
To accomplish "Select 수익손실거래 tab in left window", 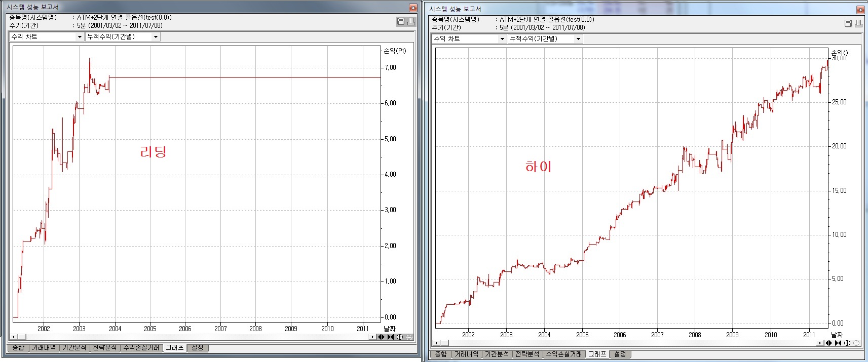I will [141, 348].
